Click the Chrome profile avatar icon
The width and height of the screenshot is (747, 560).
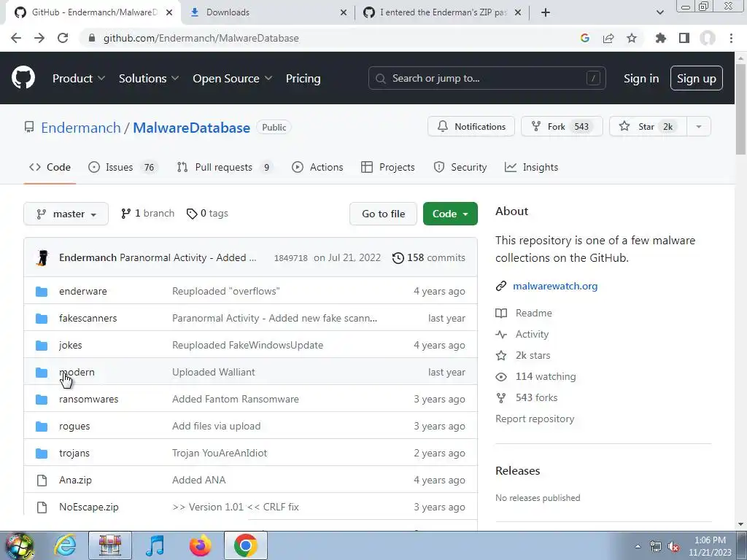708,38
